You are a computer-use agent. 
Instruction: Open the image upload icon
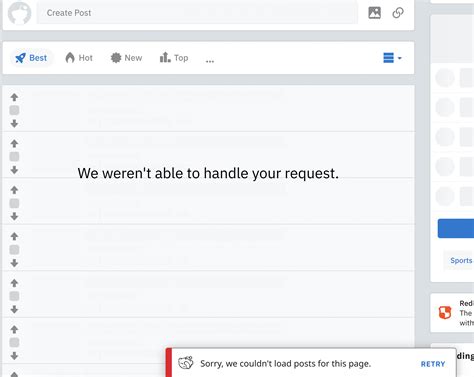click(x=375, y=13)
